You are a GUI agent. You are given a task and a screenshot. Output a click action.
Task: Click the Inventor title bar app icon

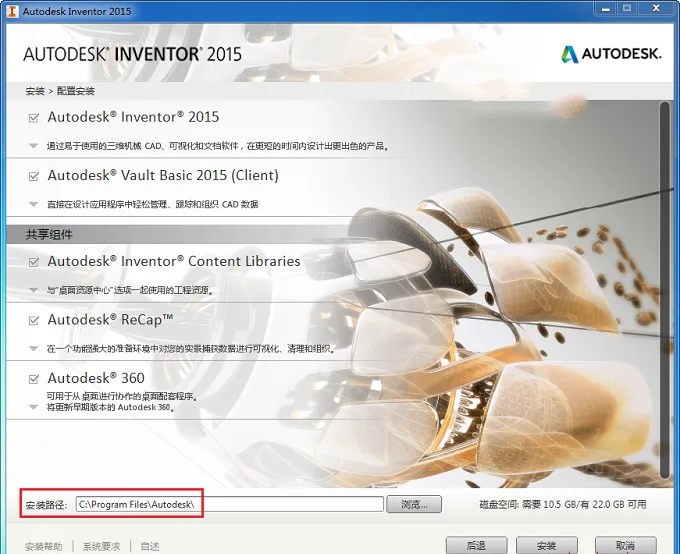coord(13,11)
